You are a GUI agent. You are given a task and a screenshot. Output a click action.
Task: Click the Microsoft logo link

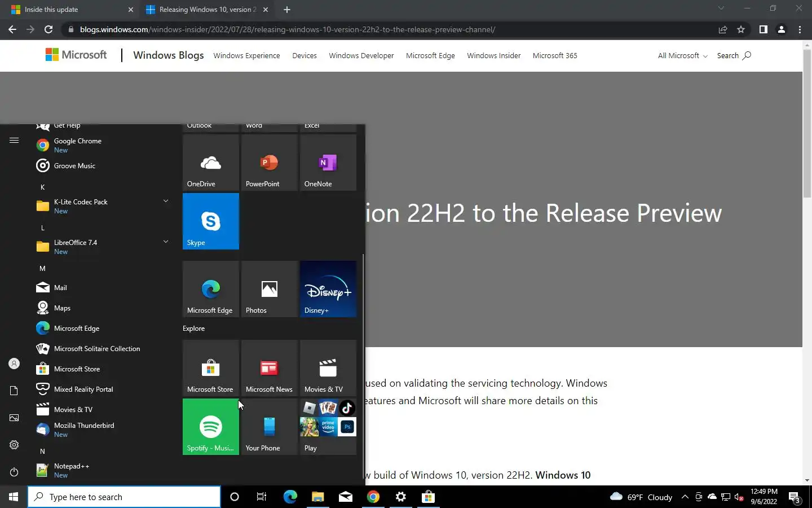click(76, 55)
